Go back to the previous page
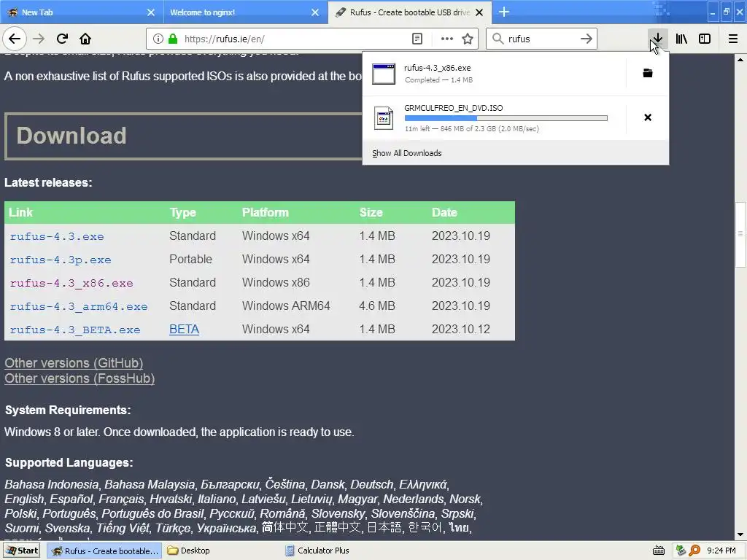 click(15, 39)
